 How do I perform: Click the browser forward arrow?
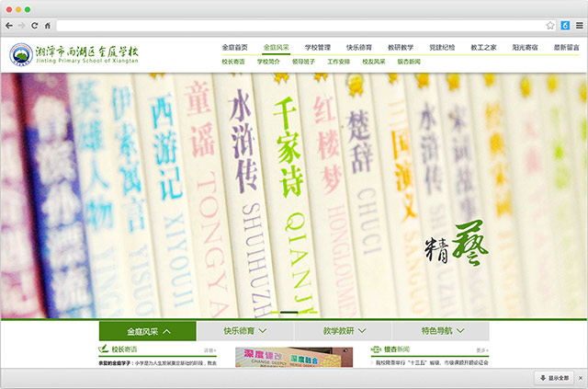tap(22, 25)
